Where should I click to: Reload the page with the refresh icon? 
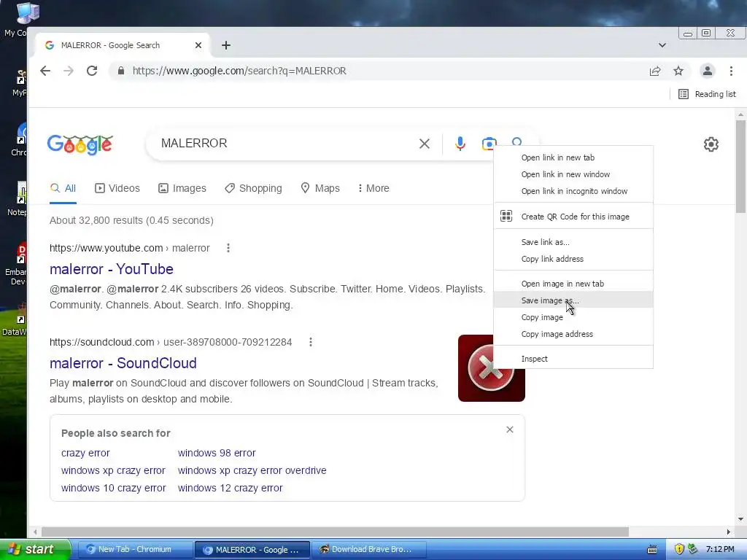(92, 71)
